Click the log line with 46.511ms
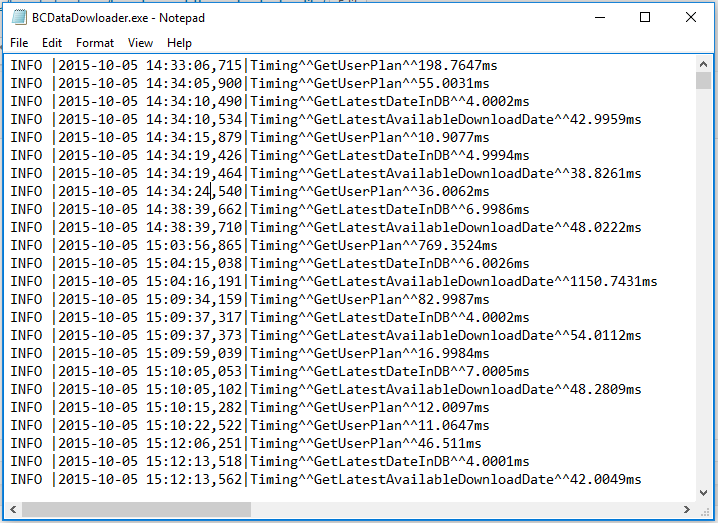The width and height of the screenshot is (718, 523). coord(246,443)
